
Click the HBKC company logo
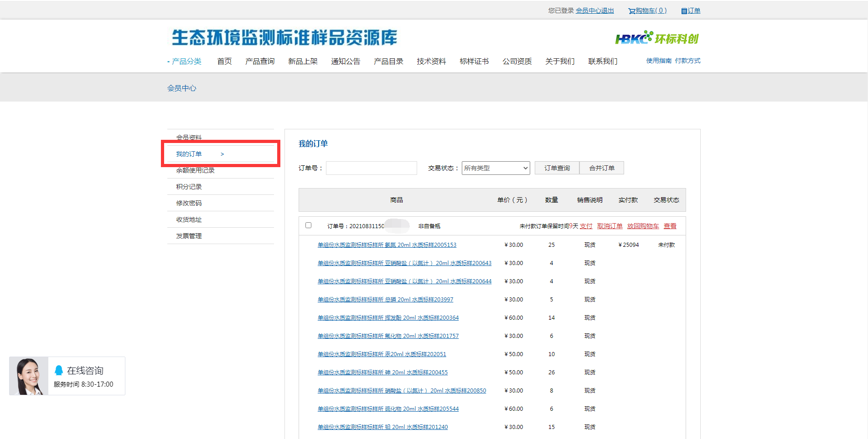pyautogui.click(x=656, y=38)
